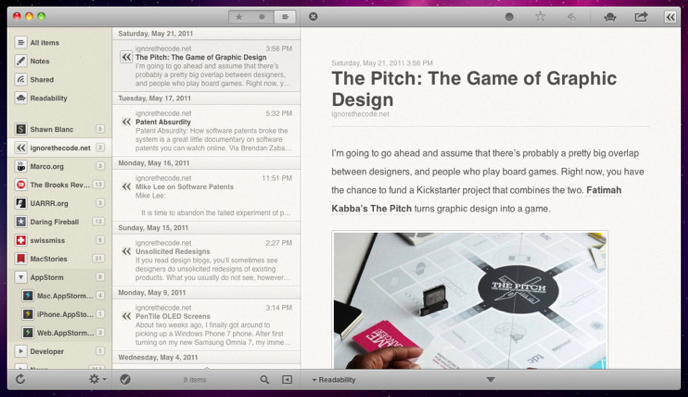688x397 pixels.
Task: Select Daring Fireball feed
Action: point(59,222)
